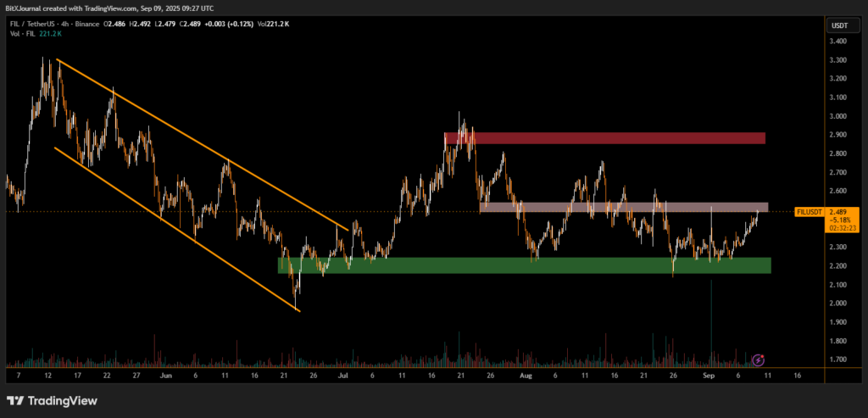Click the purple lightning event icon
The height and width of the screenshot is (418, 868).
[759, 359]
